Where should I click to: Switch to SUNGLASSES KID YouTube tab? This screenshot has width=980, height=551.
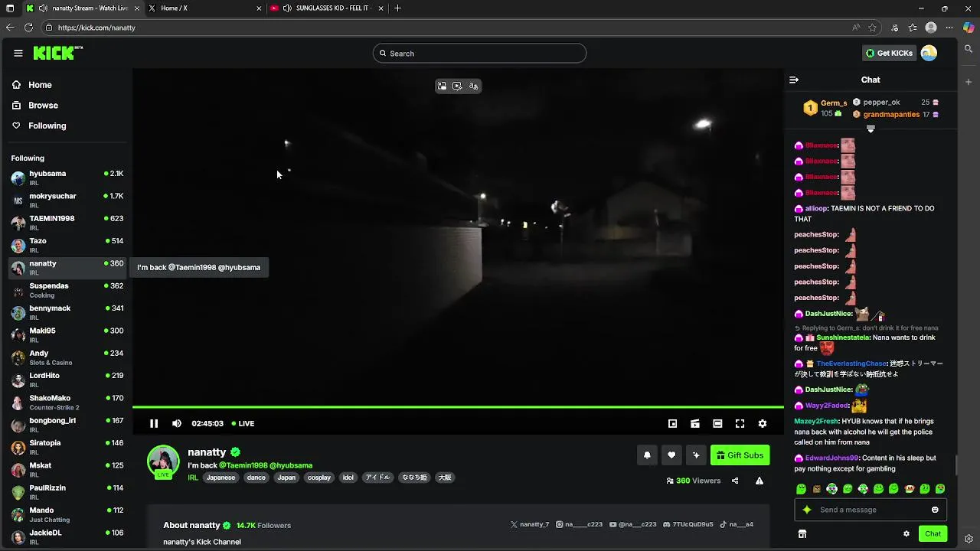(327, 8)
